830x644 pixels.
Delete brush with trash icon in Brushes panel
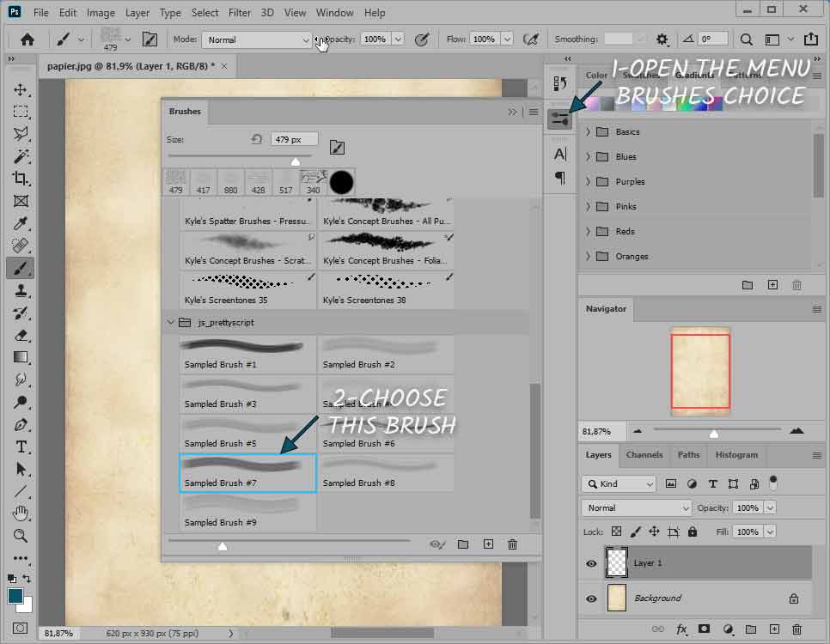[x=512, y=544]
